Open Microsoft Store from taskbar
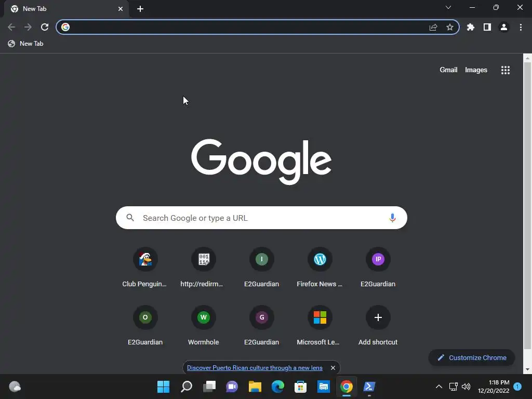Viewport: 532px width, 399px height. pos(300,387)
